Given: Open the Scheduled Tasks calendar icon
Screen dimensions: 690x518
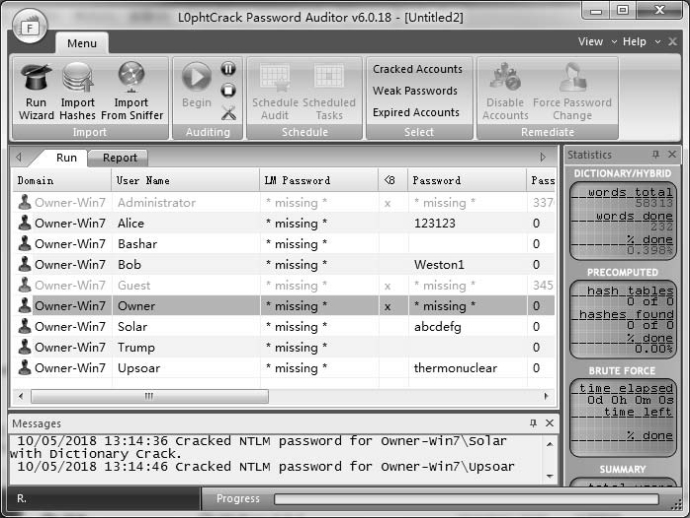Looking at the screenshot, I should pyautogui.click(x=329, y=77).
